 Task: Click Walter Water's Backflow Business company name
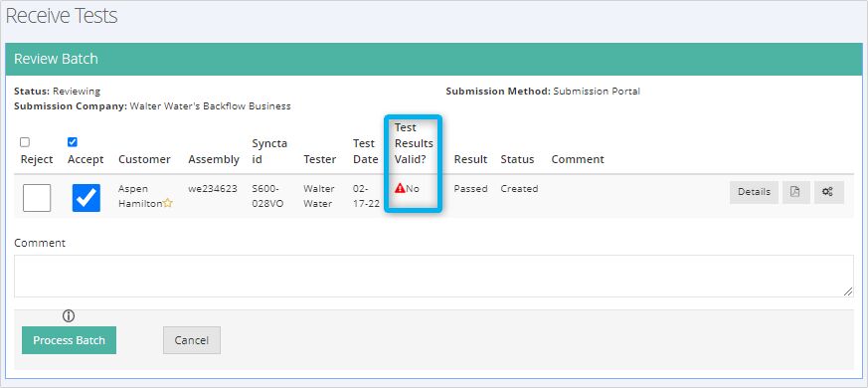point(211,105)
